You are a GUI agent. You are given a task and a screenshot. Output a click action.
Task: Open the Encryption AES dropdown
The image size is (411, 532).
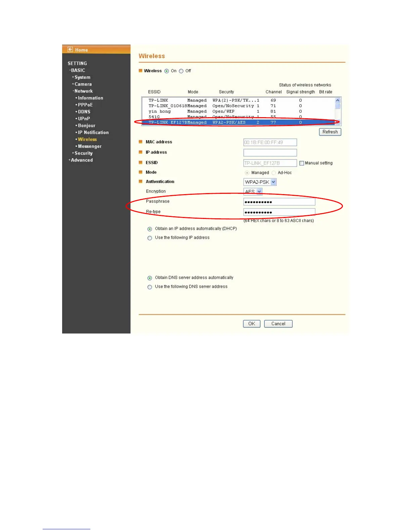253,191
